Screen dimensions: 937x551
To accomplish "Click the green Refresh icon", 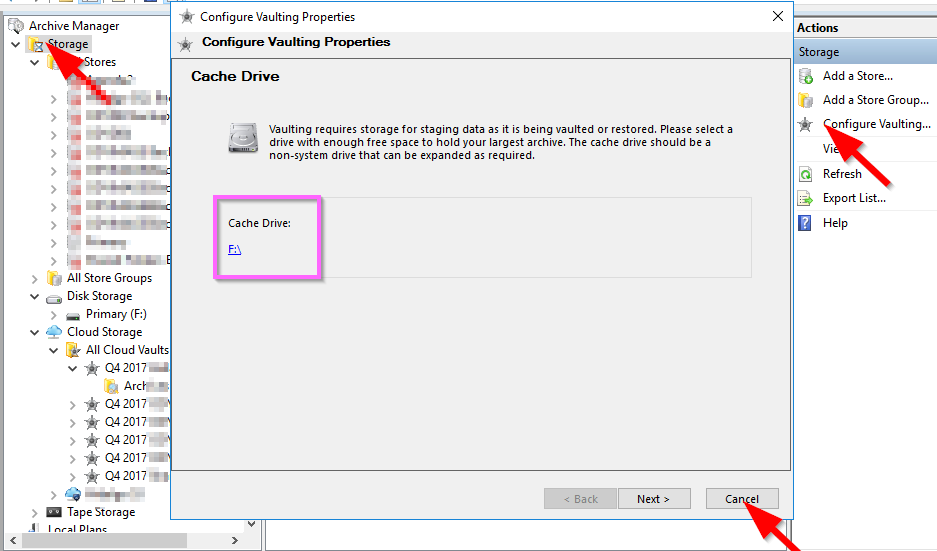I will pos(806,174).
